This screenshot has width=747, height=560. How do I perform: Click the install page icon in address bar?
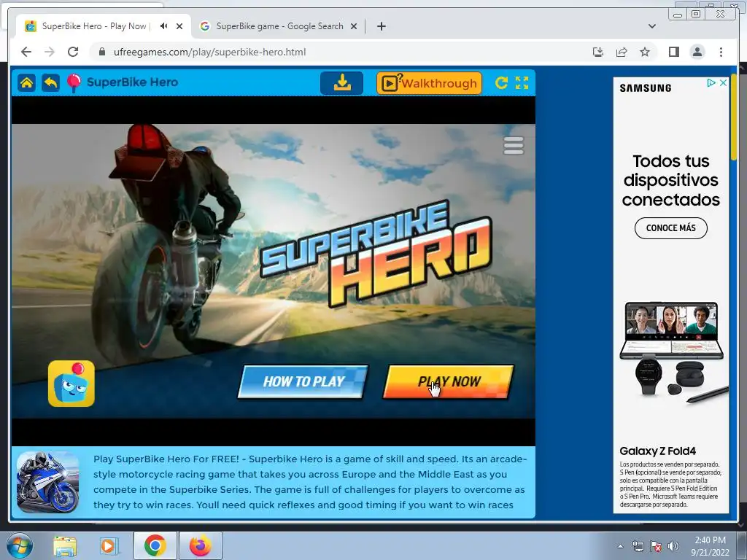pos(598,52)
